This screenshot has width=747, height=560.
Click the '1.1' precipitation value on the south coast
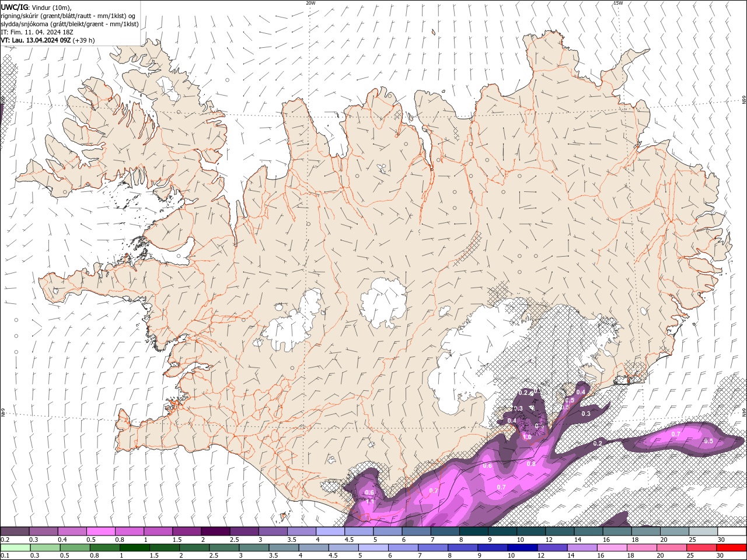pos(370,501)
